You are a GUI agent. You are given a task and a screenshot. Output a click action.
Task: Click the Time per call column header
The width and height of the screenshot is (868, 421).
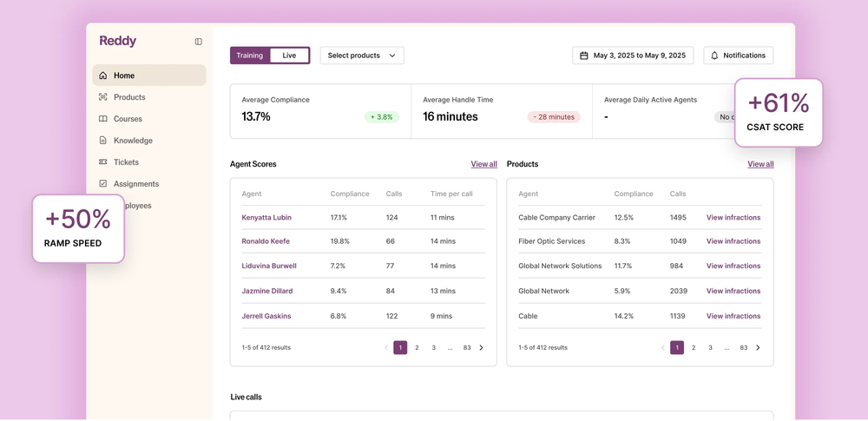[451, 194]
